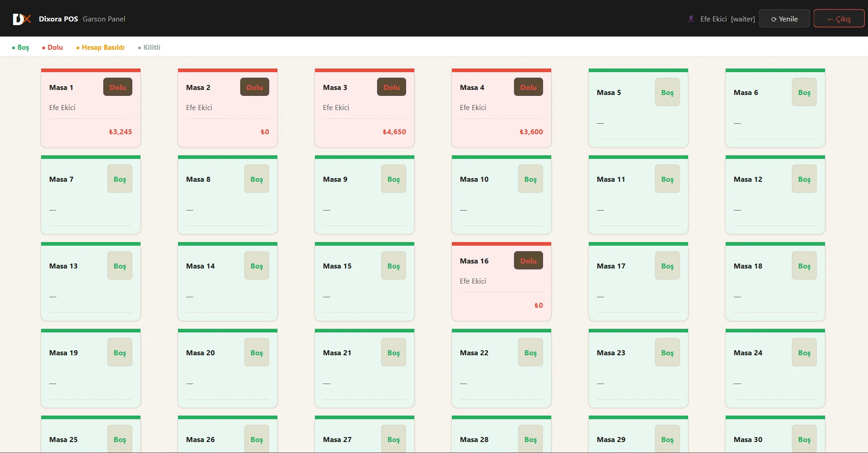The image size is (868, 453).
Task: Select the Masa 13 table card
Action: [x=91, y=282]
